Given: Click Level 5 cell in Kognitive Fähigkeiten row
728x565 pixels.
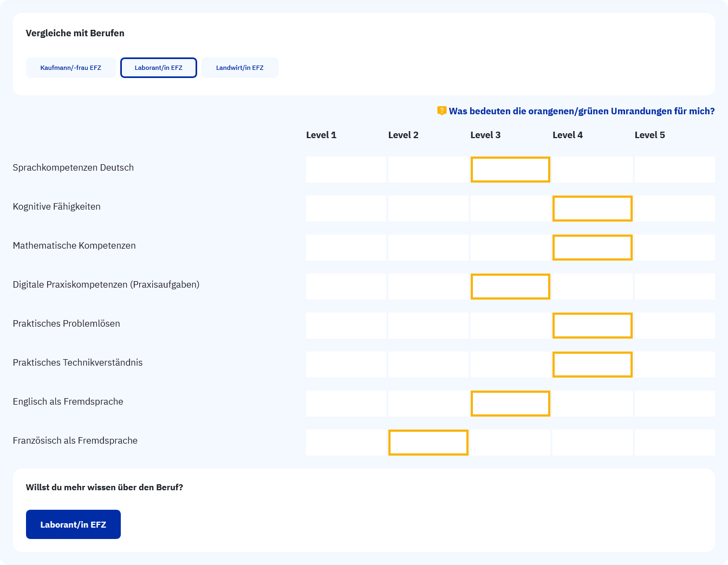Looking at the screenshot, I should [675, 209].
